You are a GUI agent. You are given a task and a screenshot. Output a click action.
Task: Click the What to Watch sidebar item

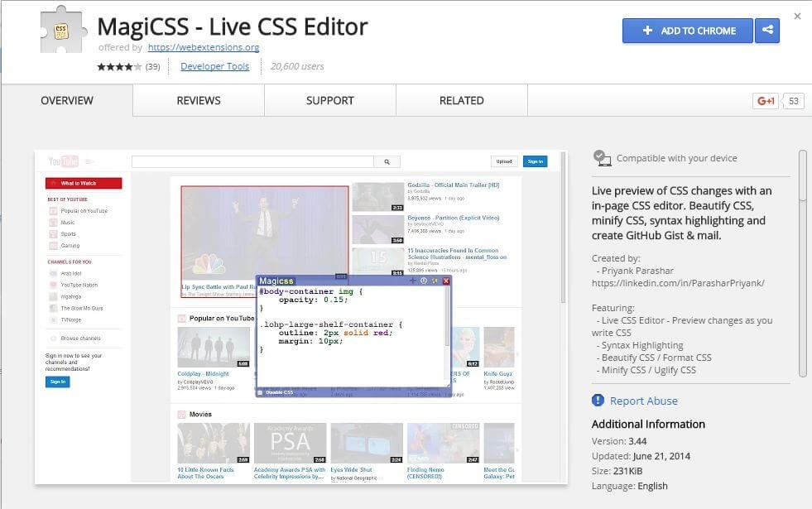point(84,183)
